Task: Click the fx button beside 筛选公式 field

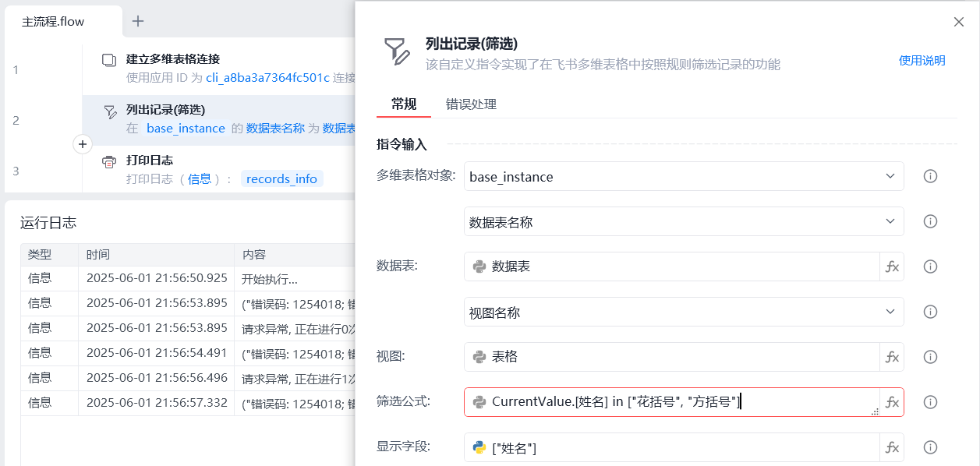Action: point(892,402)
